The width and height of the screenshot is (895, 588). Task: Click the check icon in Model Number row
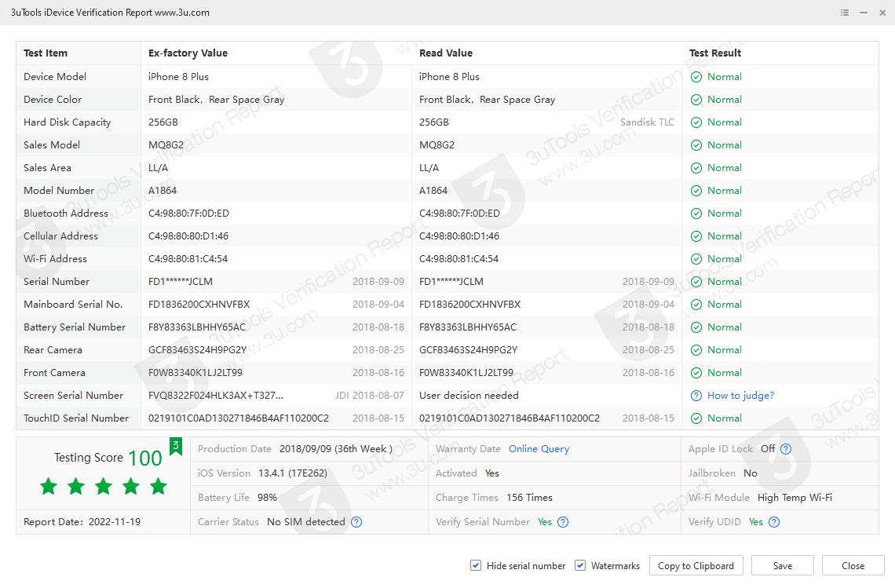click(696, 191)
